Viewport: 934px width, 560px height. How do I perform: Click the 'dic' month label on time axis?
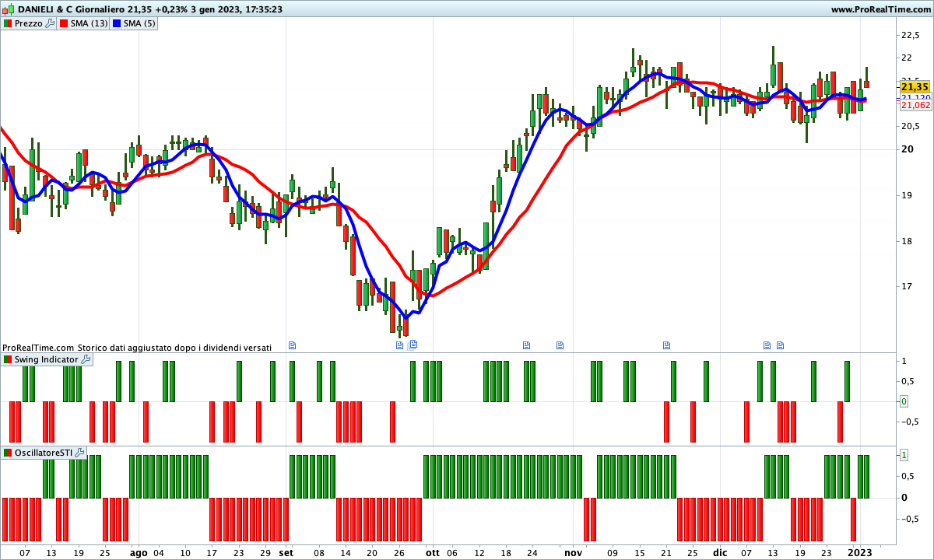720,553
